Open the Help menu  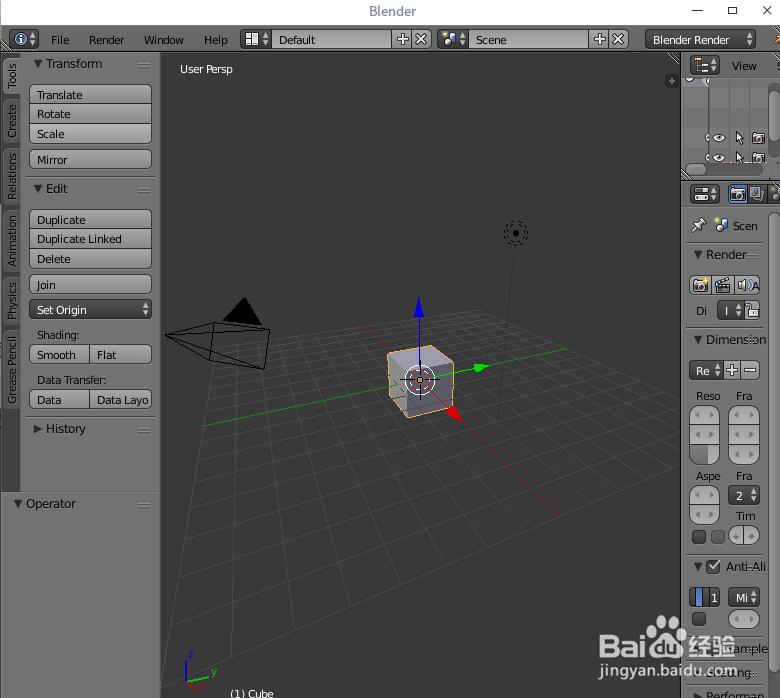pos(215,40)
